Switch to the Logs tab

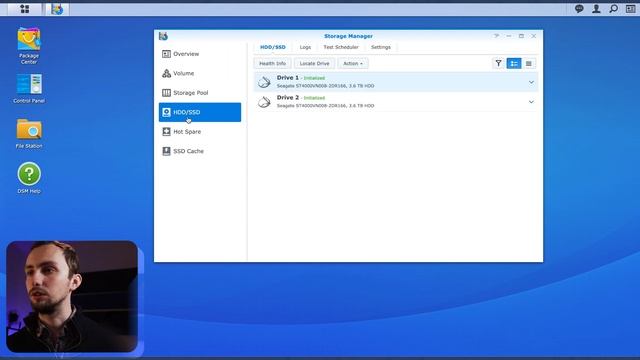point(305,47)
